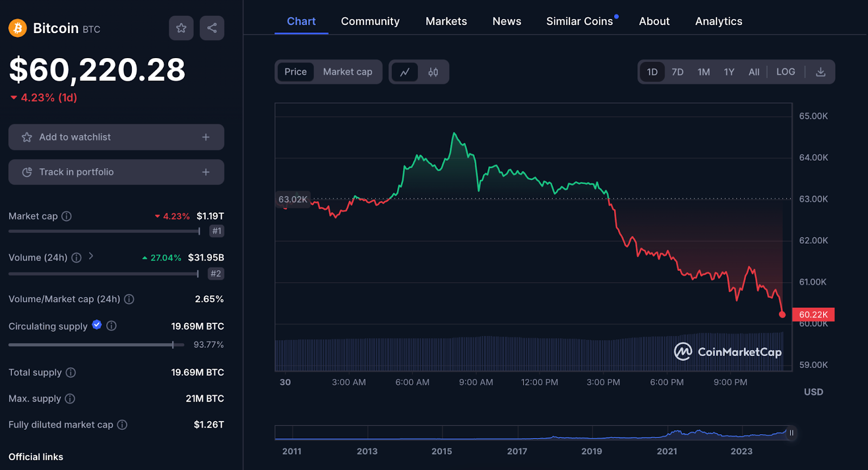Click the Volume (24h) info icon
Screen dimensions: 868x470
[x=76, y=258]
